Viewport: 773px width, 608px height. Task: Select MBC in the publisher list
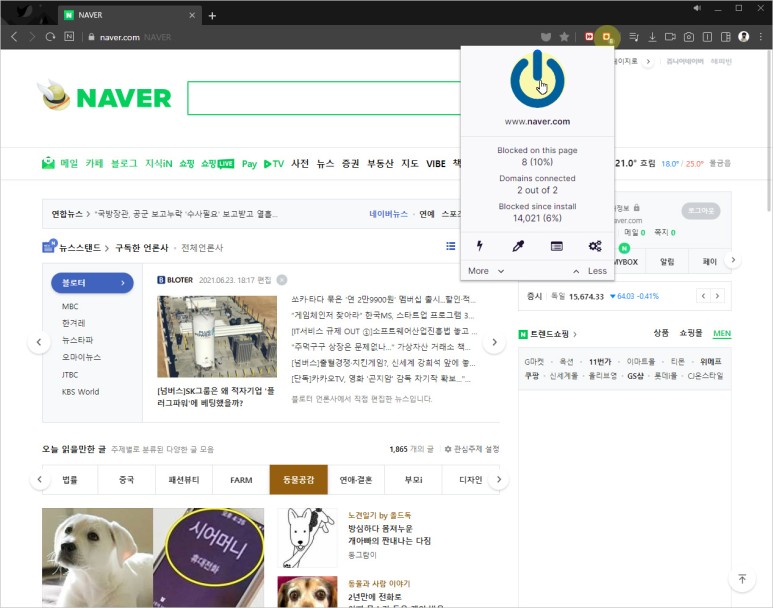(x=70, y=306)
